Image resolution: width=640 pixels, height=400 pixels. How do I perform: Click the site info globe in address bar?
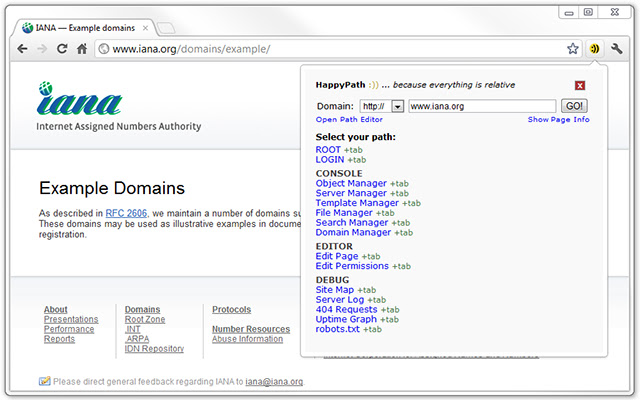click(x=104, y=49)
